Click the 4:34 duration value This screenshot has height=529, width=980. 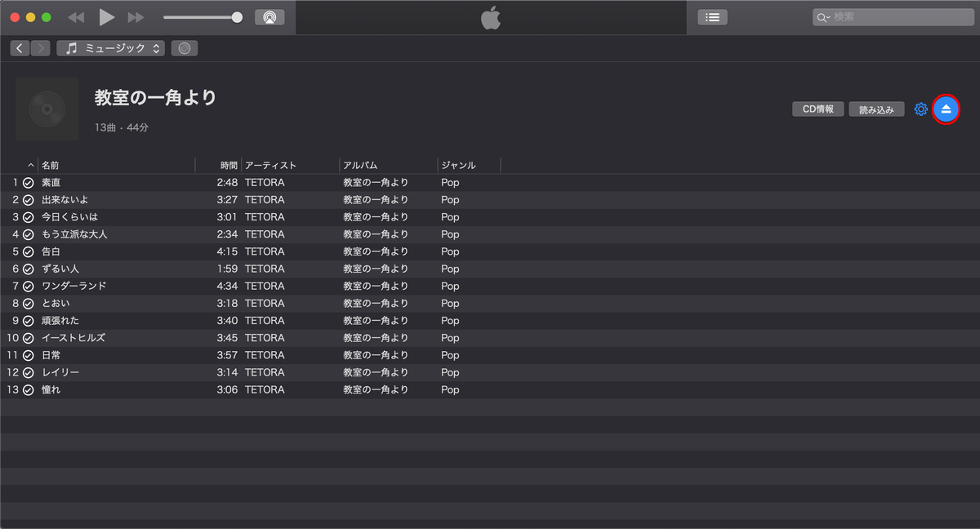227,286
